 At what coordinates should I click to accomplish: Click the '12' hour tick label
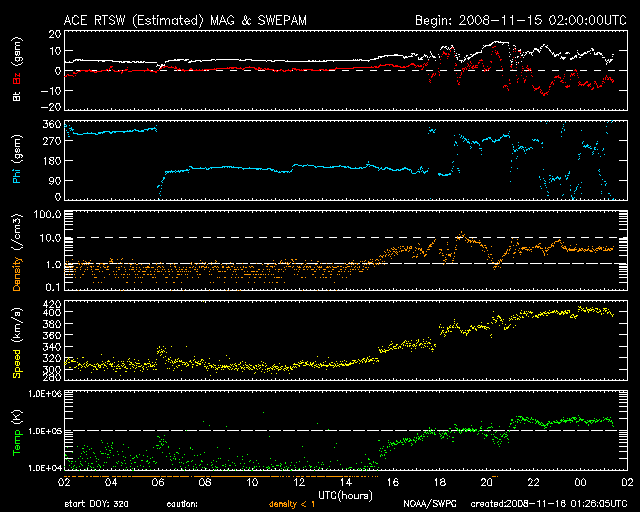[x=299, y=482]
